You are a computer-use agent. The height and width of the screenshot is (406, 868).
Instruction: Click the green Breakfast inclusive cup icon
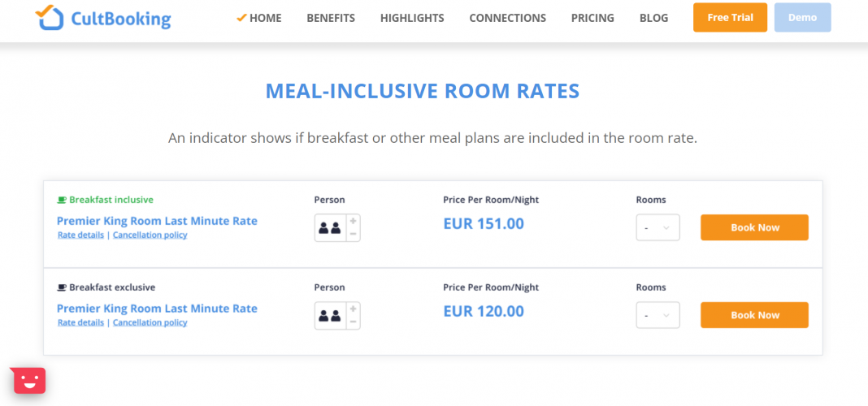click(x=62, y=200)
